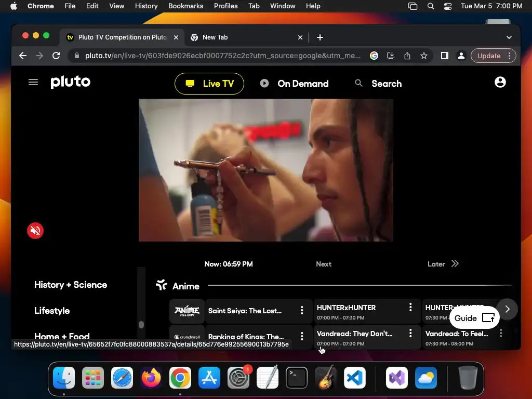
Task: Open Visual Studio Code from the Dock
Action: coord(355,378)
